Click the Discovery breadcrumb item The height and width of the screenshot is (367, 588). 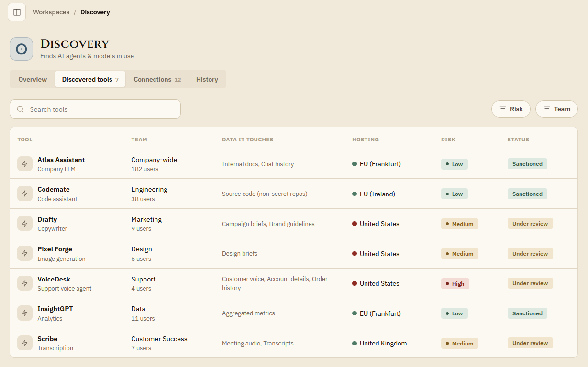[x=95, y=12]
